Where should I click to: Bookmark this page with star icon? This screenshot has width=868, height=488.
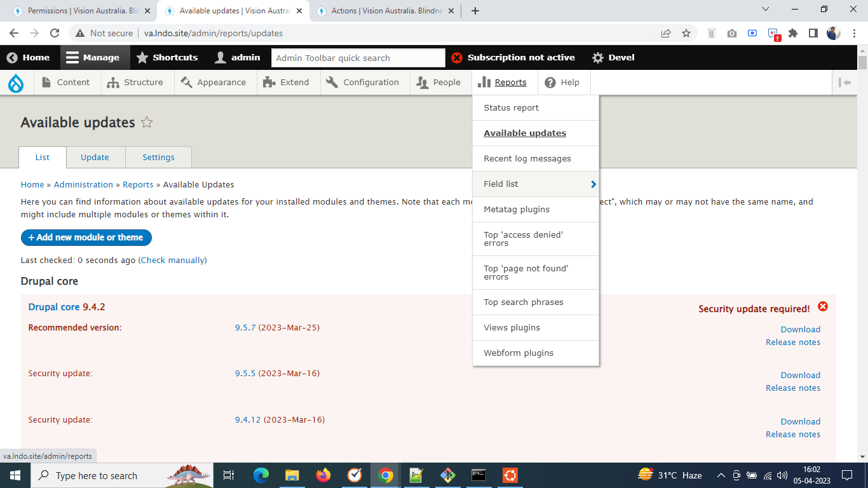[686, 33]
